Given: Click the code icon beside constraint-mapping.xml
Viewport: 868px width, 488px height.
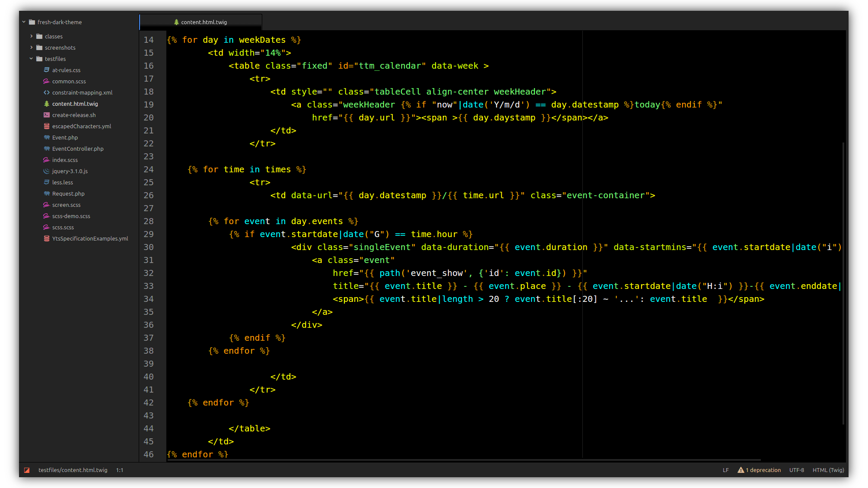Looking at the screenshot, I should tap(47, 92).
